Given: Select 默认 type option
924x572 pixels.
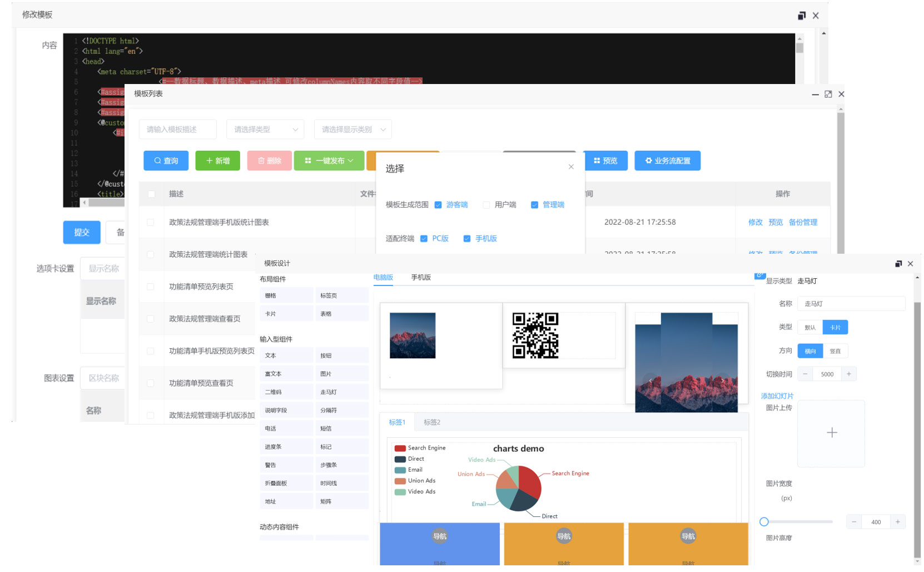Looking at the screenshot, I should coord(810,327).
